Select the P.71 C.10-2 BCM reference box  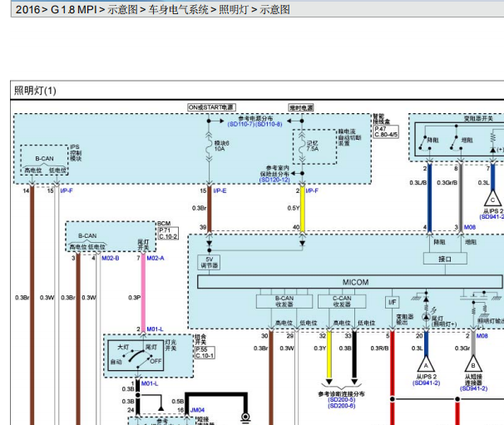click(169, 234)
